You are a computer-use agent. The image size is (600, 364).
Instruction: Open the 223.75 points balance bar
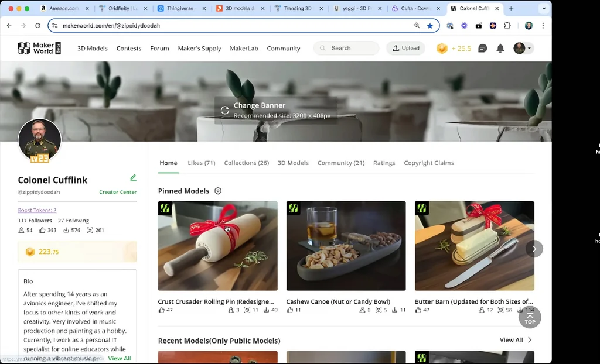pos(77,252)
